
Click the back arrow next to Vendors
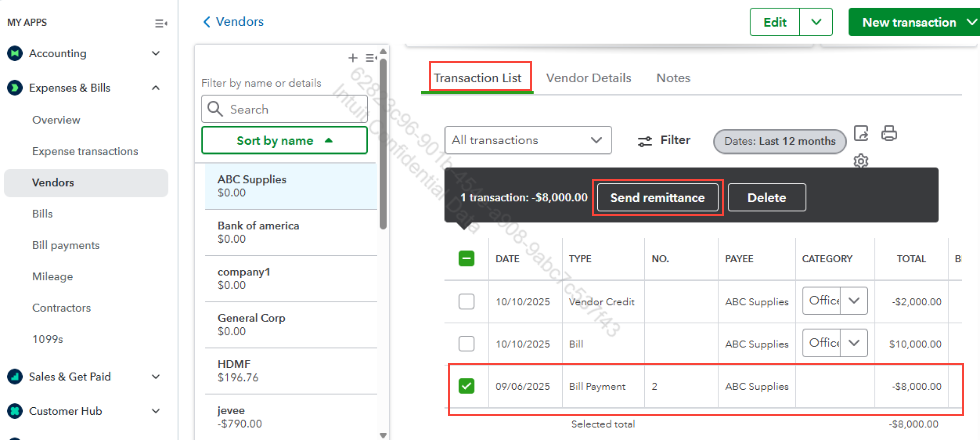[207, 22]
